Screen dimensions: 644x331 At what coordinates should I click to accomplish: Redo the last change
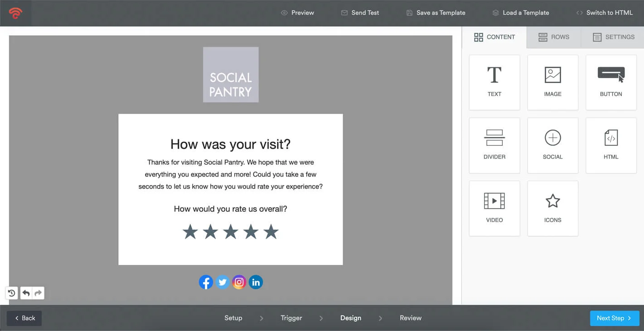coord(38,293)
